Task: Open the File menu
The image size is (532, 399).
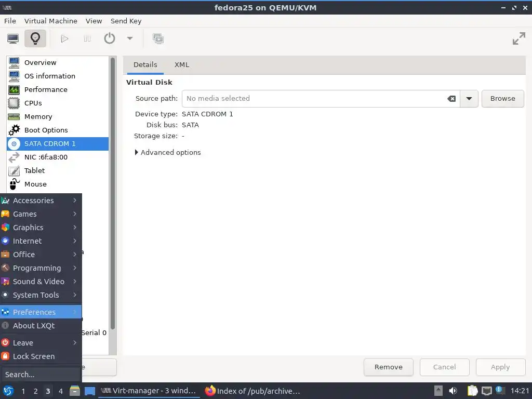Action: (10, 21)
